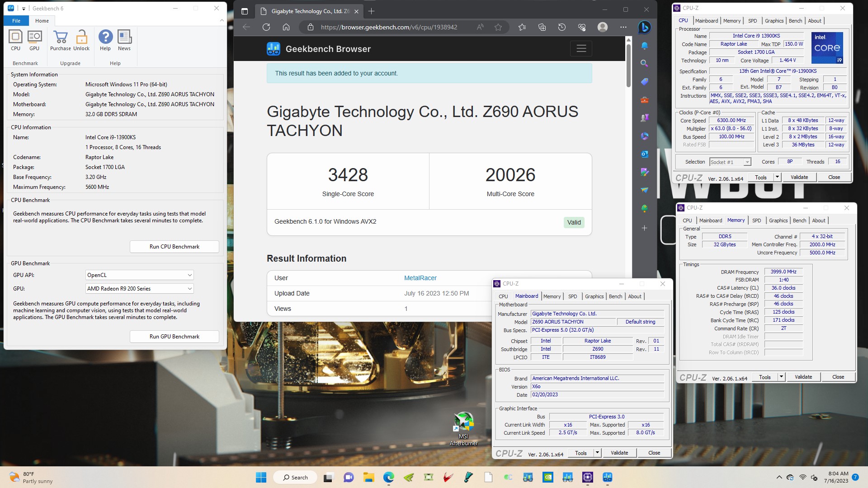
Task: Click Validate in Mainboard CPU-Z window
Action: (x=619, y=453)
